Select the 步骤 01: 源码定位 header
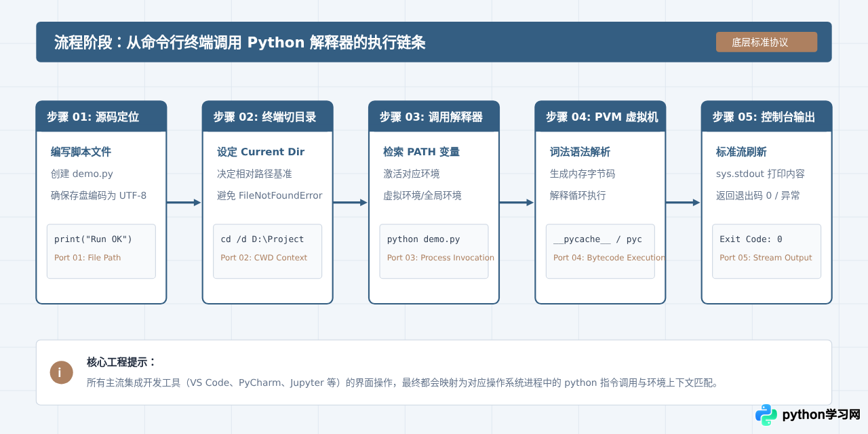 [x=101, y=117]
